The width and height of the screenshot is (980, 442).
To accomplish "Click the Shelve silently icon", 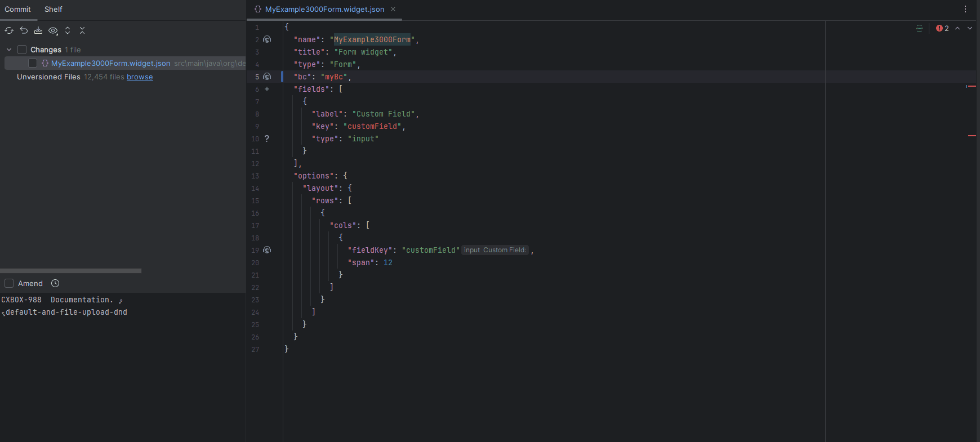I will tap(38, 30).
